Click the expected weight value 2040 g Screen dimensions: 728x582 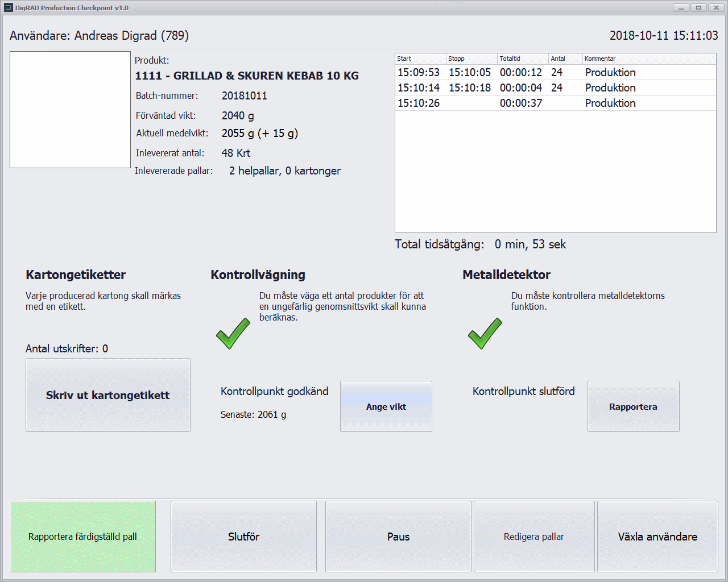tap(238, 115)
